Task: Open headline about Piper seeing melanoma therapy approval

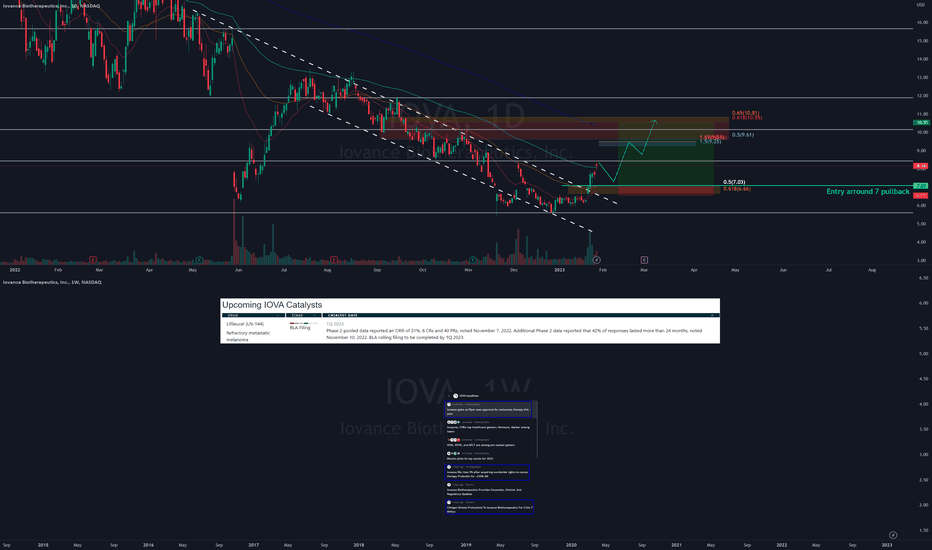Action: point(488,409)
